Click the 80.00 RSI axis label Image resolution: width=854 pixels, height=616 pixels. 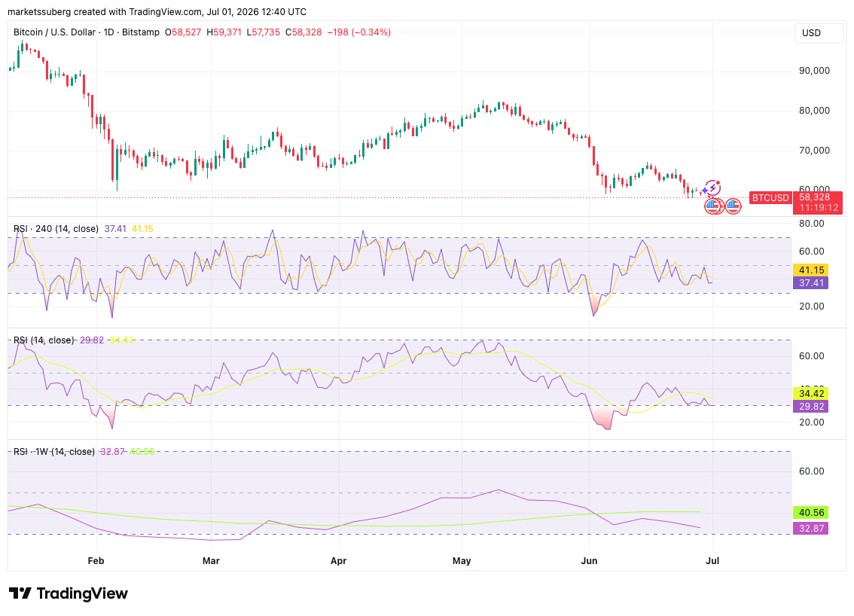(812, 224)
